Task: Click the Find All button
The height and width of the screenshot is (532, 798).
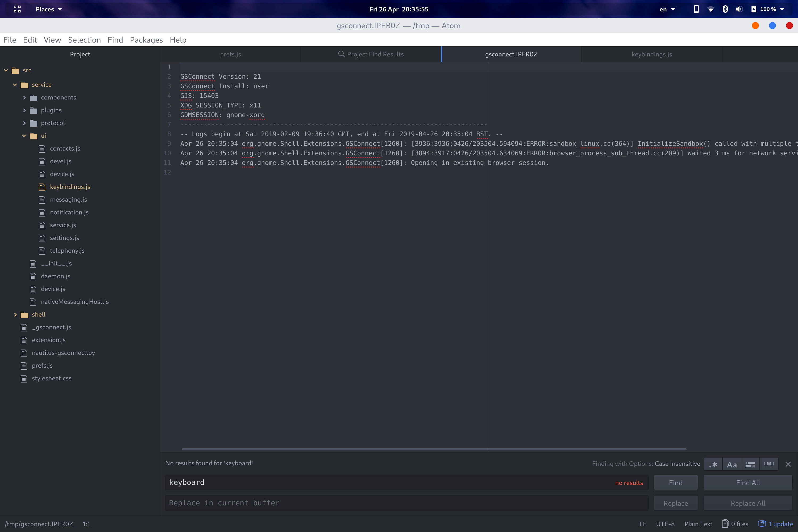Action: (x=748, y=483)
